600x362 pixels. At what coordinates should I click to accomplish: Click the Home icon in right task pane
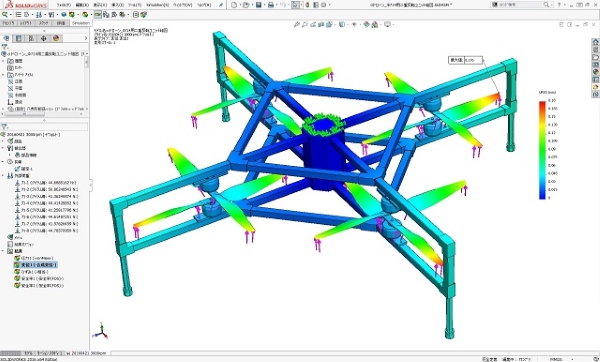pyautogui.click(x=595, y=42)
